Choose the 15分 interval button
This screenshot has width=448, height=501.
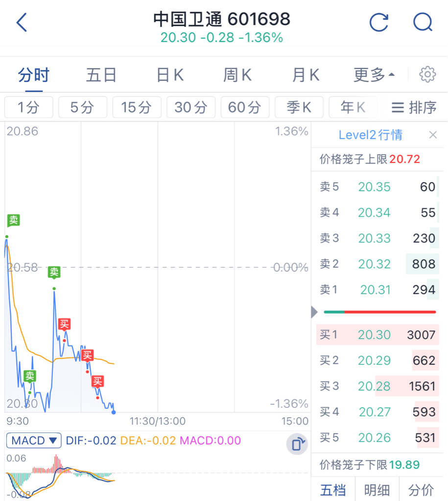(137, 107)
